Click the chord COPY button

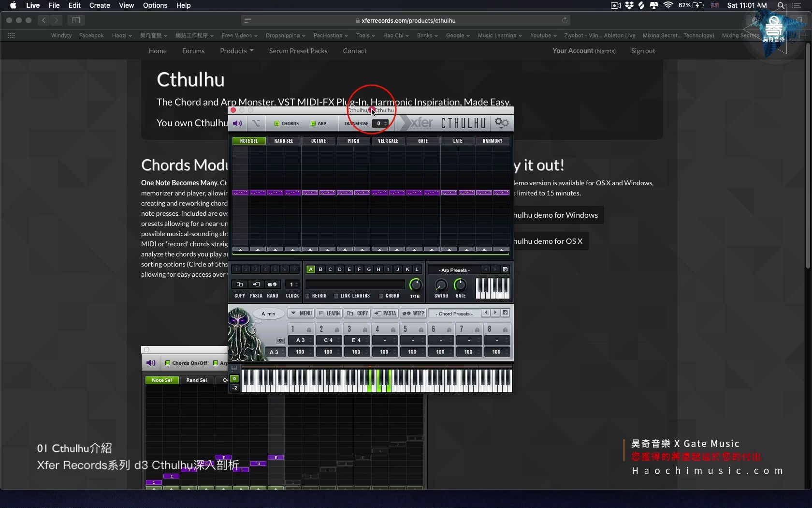coord(358,313)
